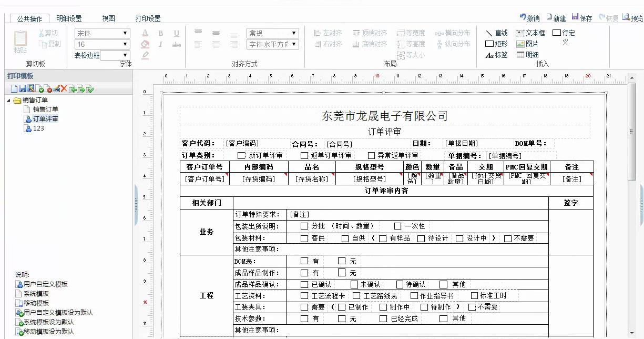
Task: Click the company title 东莞市龙晟电子有限公司
Action: click(x=385, y=116)
